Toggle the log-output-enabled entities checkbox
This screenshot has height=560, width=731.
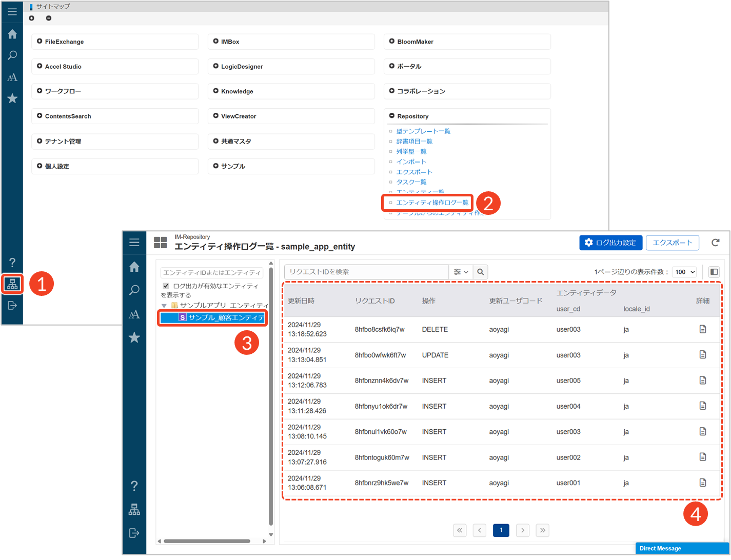(x=166, y=286)
